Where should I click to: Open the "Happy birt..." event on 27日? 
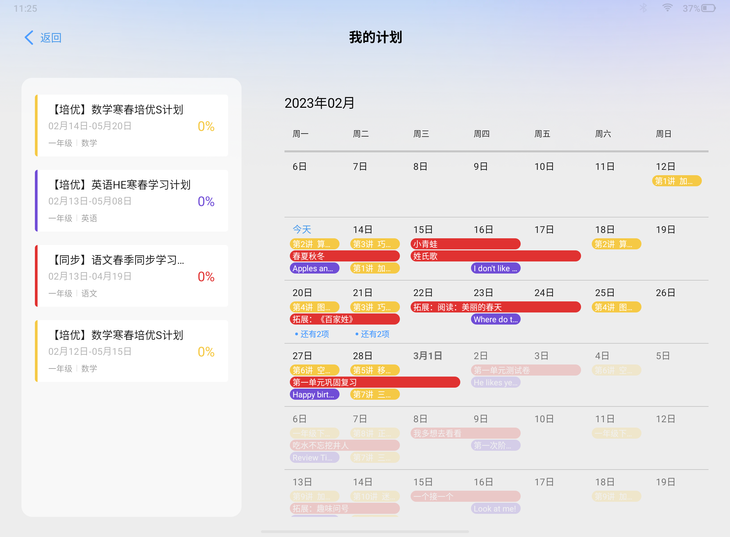click(x=314, y=395)
